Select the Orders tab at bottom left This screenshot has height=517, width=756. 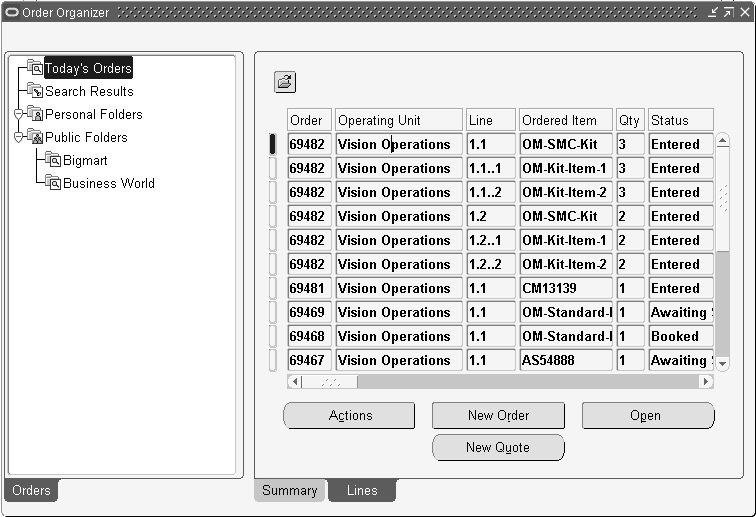[x=31, y=490]
